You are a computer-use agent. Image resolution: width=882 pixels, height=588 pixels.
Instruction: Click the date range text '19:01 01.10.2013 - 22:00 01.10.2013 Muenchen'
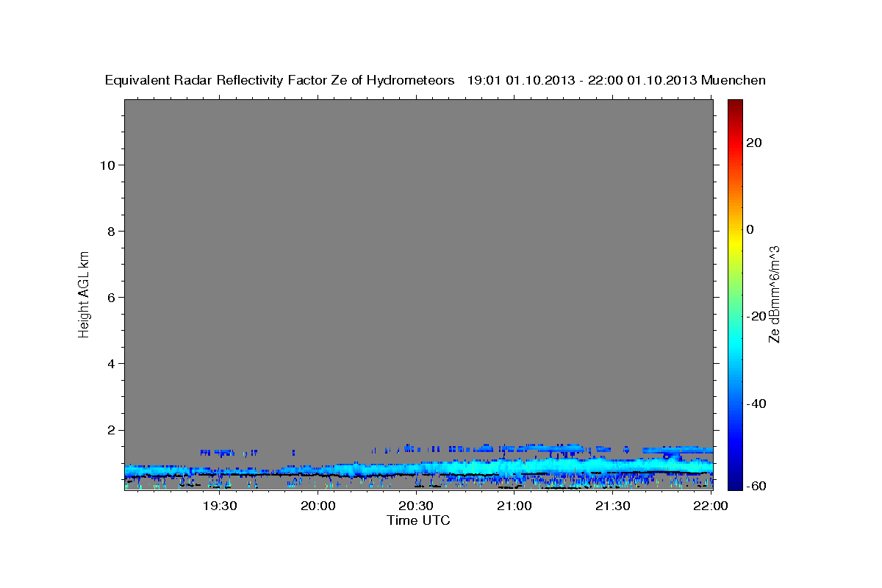[x=617, y=80]
